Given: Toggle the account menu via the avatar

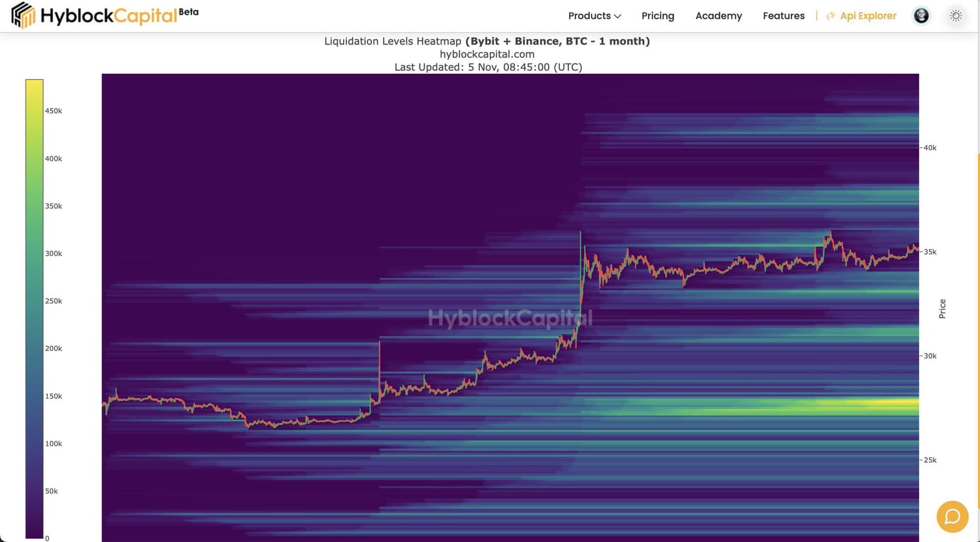Looking at the screenshot, I should (921, 15).
